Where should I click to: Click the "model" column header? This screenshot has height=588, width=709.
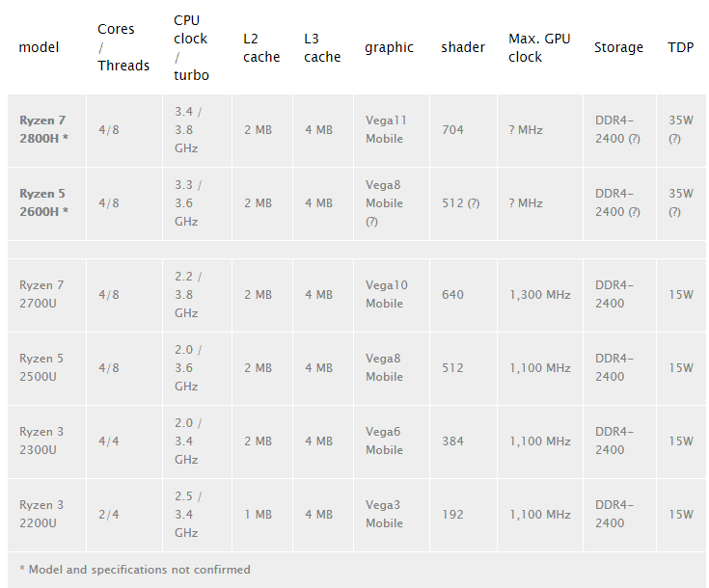point(39,47)
